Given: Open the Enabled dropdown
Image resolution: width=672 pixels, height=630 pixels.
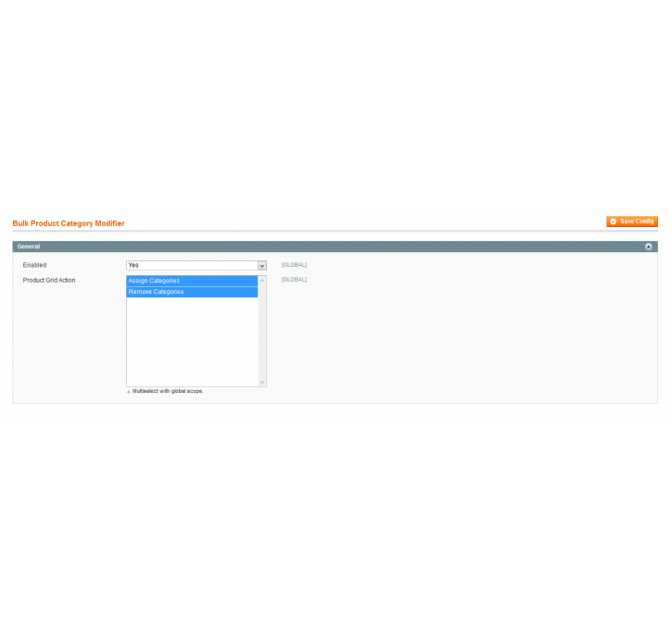Looking at the screenshot, I should [x=197, y=266].
